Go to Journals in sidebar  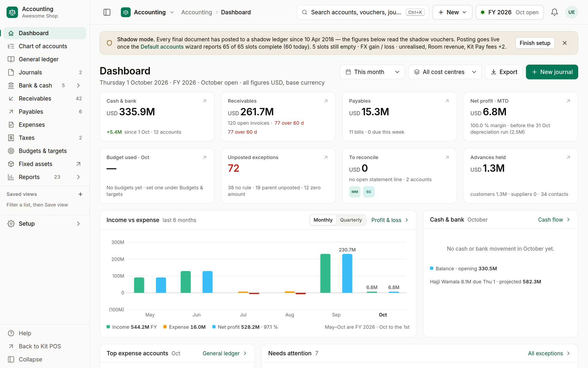(45, 72)
